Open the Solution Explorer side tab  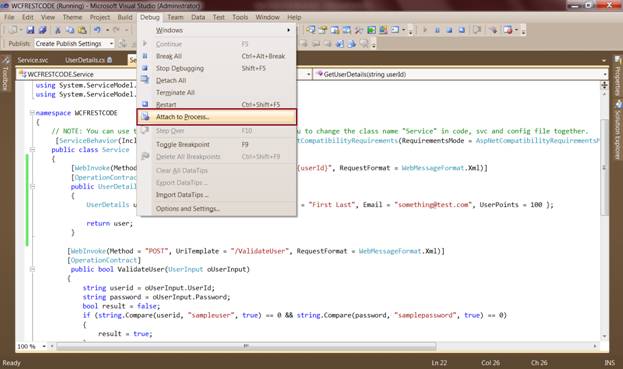[618, 130]
